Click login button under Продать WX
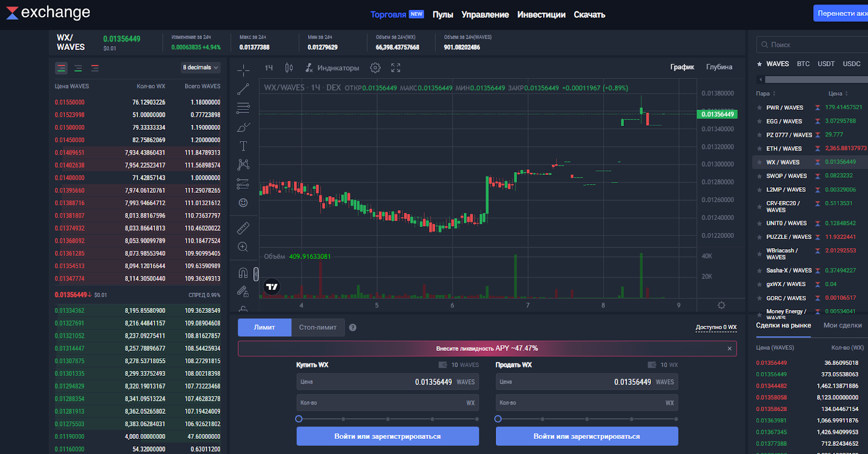The image size is (868, 454). pos(586,436)
